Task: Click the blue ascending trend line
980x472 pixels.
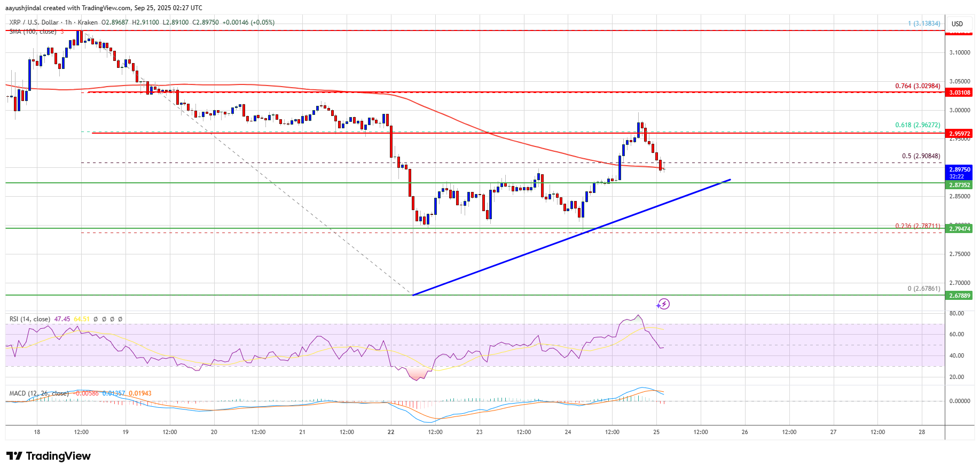Action: pyautogui.click(x=571, y=237)
